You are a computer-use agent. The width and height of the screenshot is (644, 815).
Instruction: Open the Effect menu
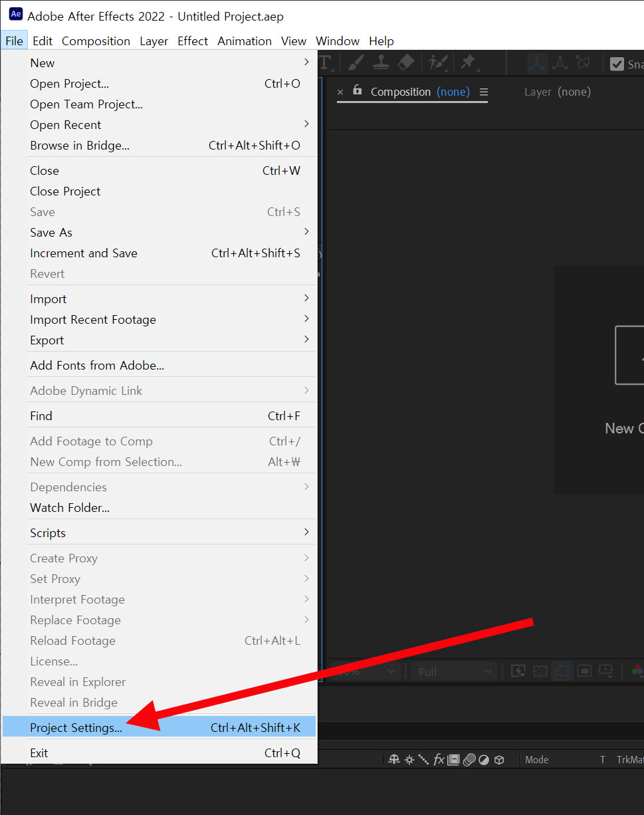coord(193,41)
